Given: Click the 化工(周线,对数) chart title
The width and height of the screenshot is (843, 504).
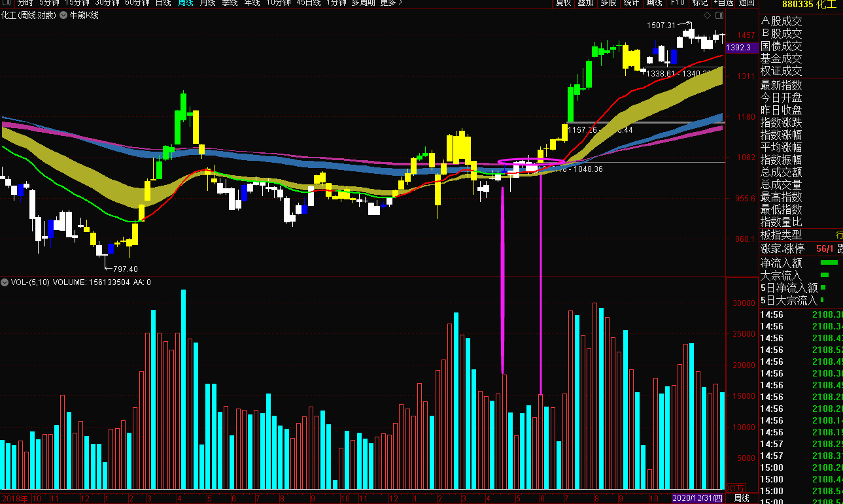Looking at the screenshot, I should [x=28, y=15].
